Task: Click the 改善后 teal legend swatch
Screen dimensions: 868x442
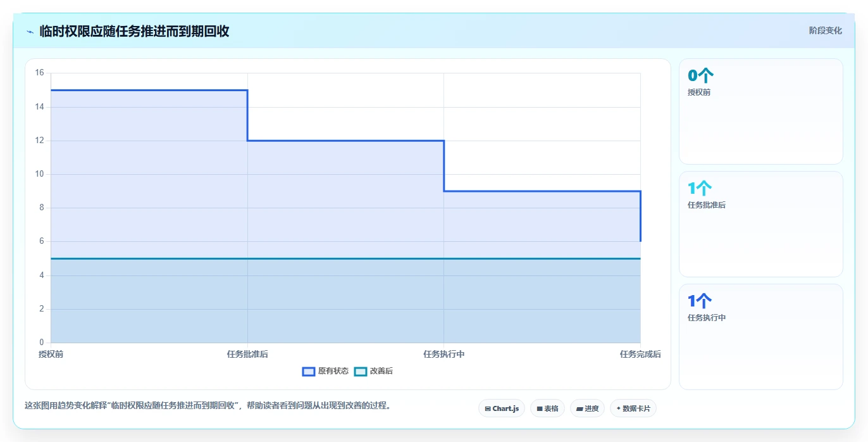Action: click(360, 372)
